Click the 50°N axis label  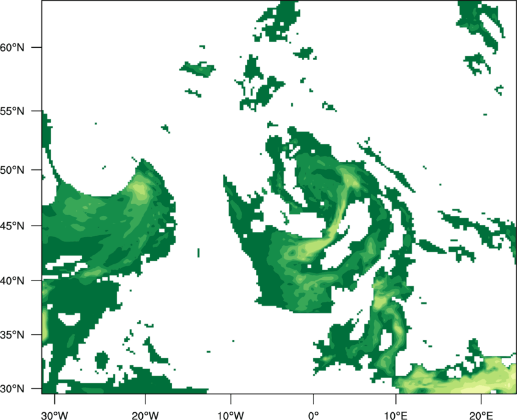12,170
